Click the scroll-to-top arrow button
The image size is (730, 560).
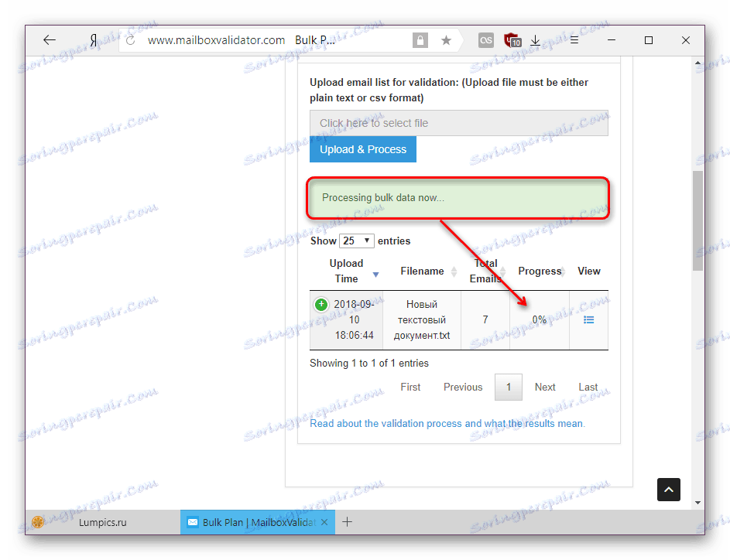(x=668, y=490)
